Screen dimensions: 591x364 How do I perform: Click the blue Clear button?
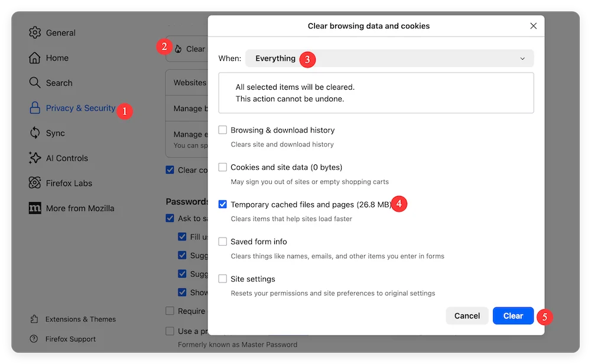point(513,316)
